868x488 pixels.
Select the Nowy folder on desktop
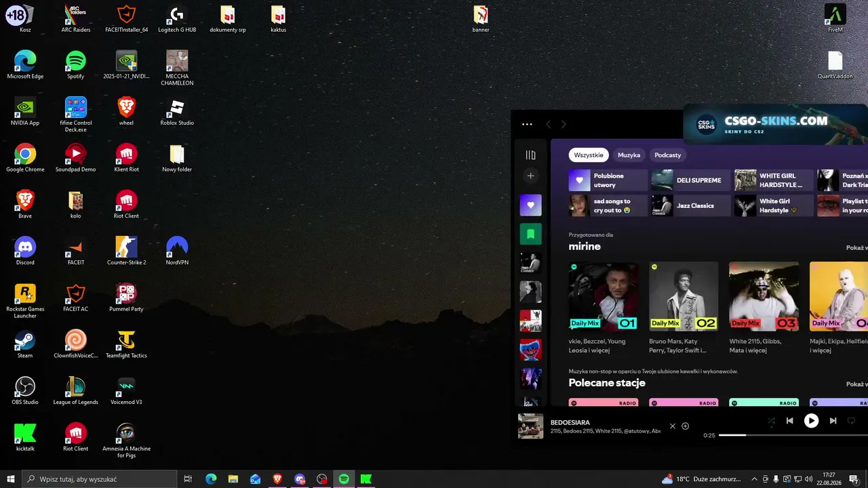pyautogui.click(x=177, y=158)
